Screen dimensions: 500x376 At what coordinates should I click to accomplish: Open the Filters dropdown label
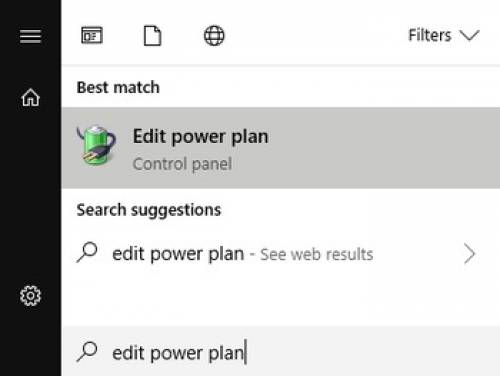click(430, 35)
